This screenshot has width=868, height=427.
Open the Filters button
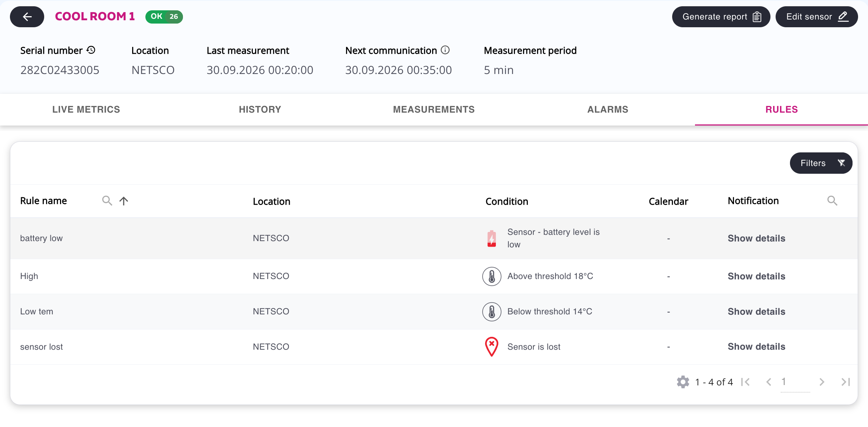click(x=821, y=163)
